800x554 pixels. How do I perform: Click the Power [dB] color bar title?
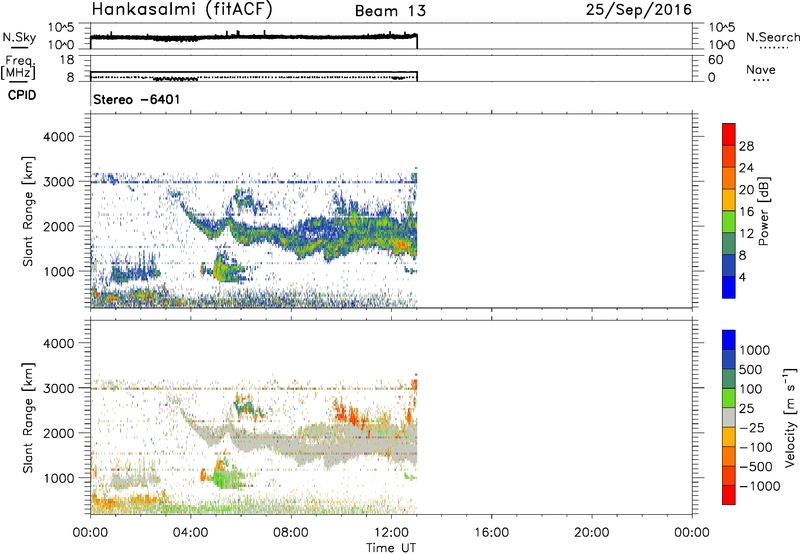tap(764, 211)
